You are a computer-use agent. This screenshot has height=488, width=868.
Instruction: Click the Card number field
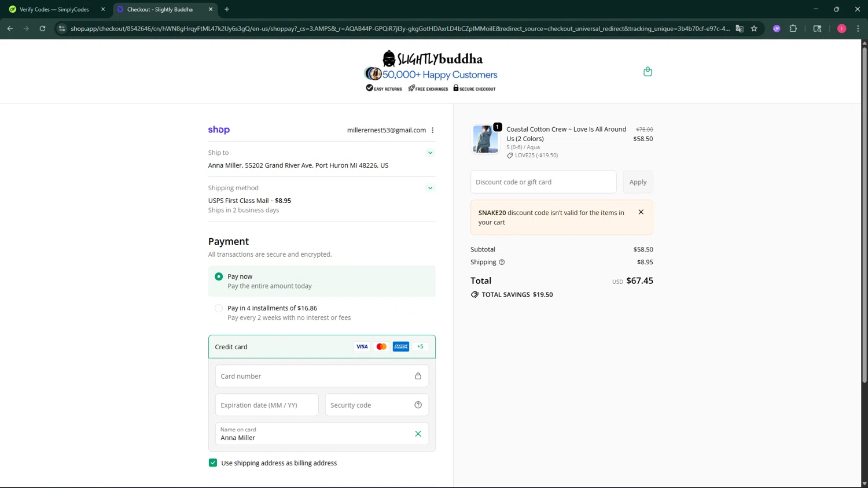322,376
